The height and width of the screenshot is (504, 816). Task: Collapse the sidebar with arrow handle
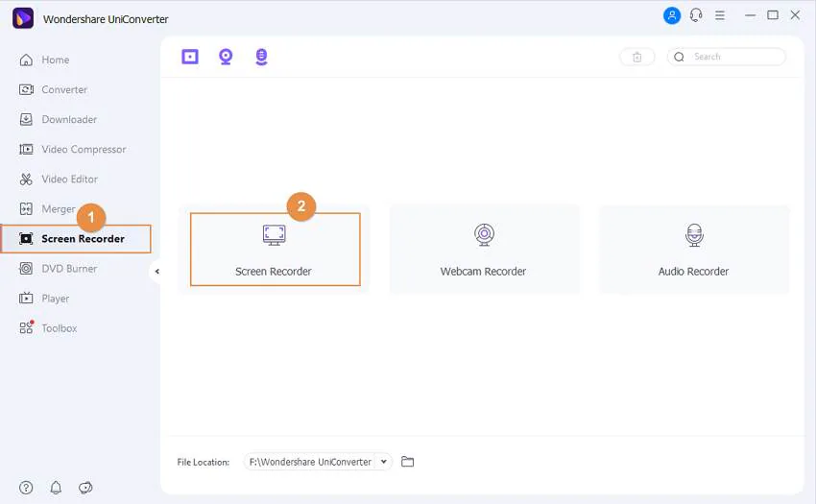click(156, 272)
